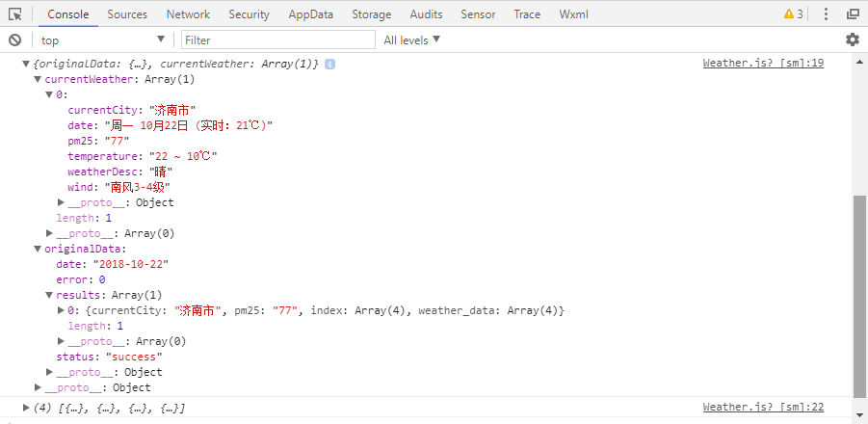Image resolution: width=868 pixels, height=424 pixels.
Task: Click the undock DevTools window icon
Action: [853, 14]
